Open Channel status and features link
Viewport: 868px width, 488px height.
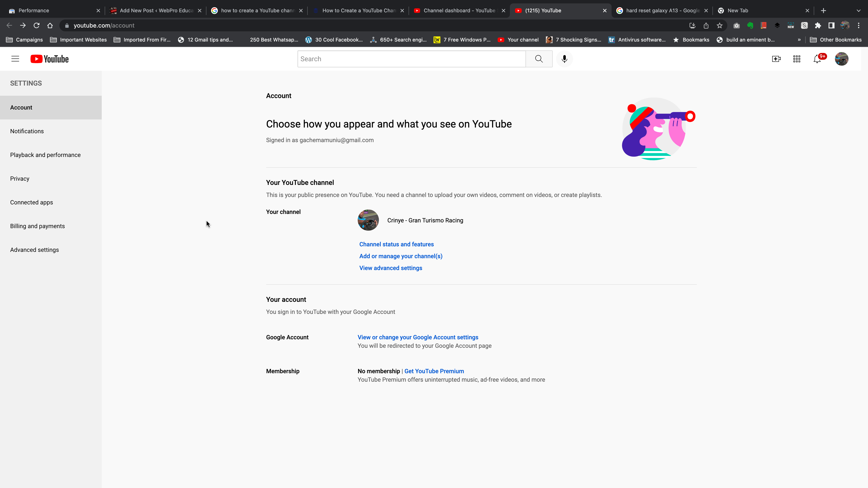point(396,244)
